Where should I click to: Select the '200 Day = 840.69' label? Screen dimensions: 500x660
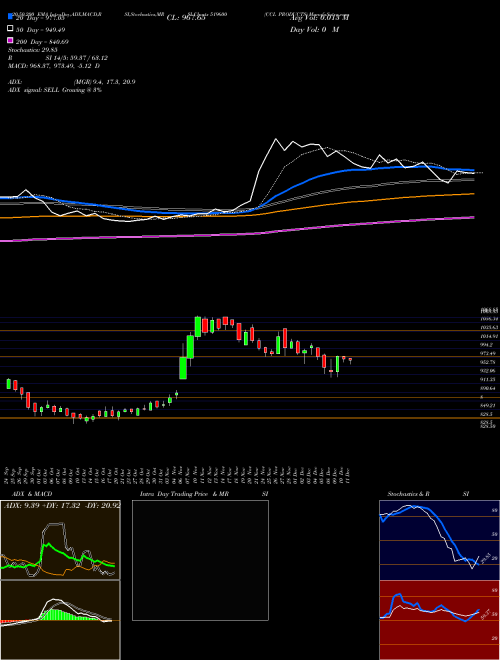coord(43,42)
